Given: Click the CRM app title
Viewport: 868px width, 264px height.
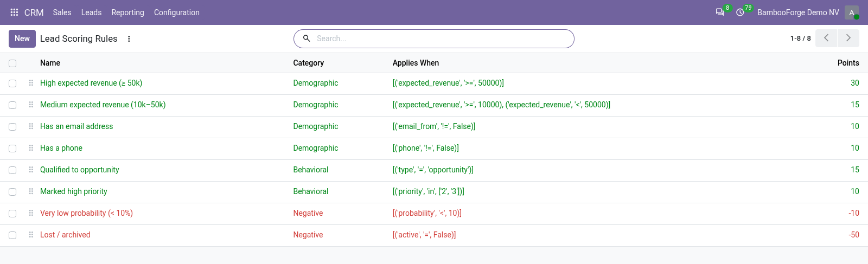Looking at the screenshot, I should pos(34,12).
